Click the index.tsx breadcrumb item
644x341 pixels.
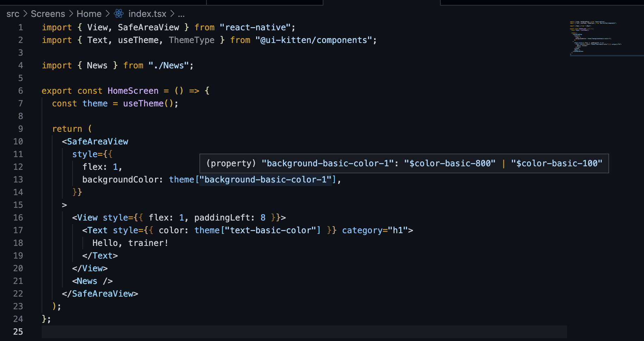147,13
